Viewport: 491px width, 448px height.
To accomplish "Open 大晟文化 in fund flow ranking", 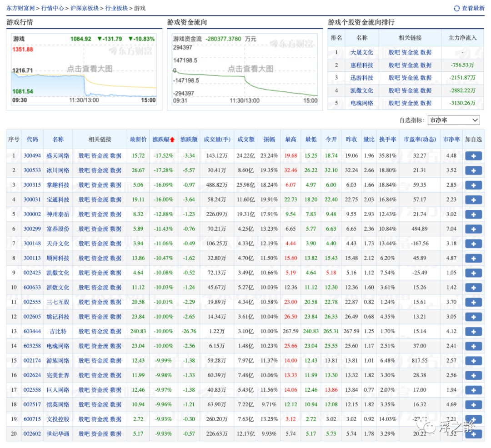I will click(x=362, y=53).
